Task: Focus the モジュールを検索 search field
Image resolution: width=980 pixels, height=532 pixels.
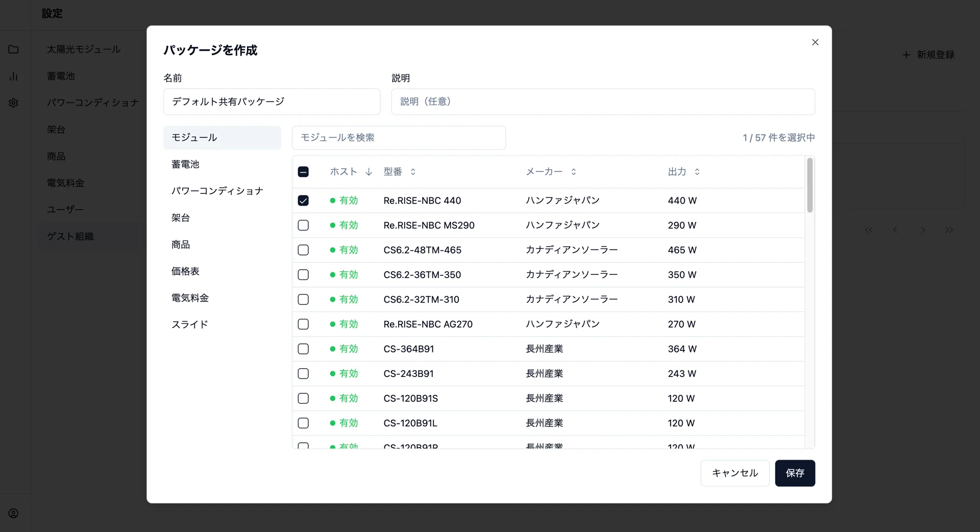Action: click(399, 138)
